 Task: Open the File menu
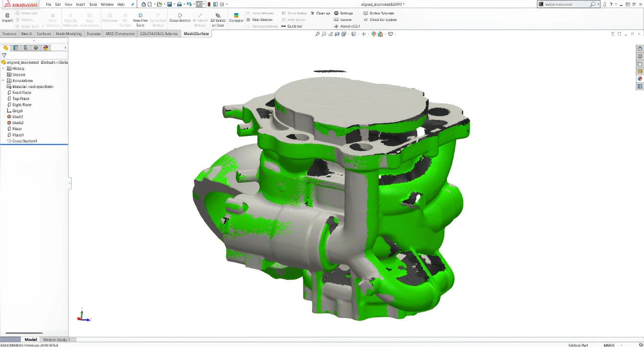tap(48, 4)
